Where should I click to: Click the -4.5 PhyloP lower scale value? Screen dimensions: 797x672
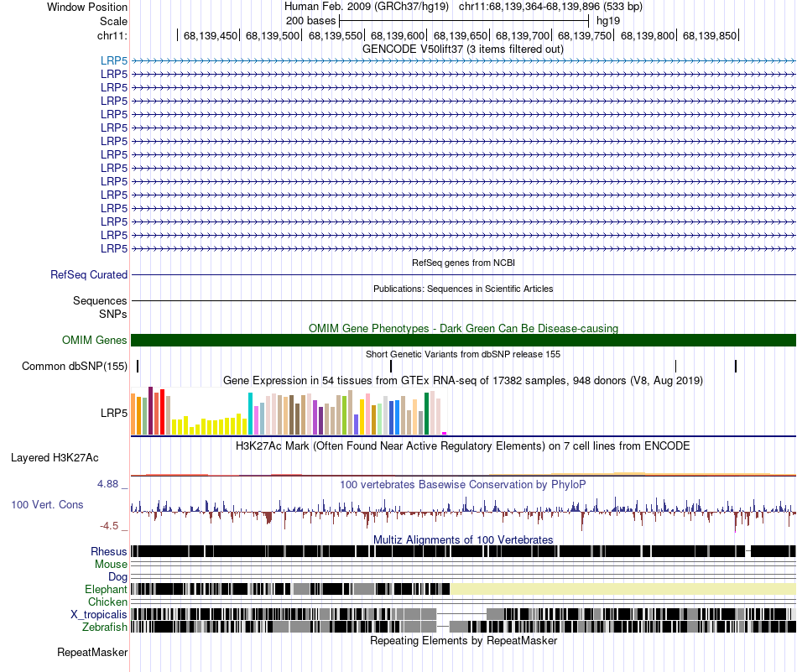click(x=109, y=526)
